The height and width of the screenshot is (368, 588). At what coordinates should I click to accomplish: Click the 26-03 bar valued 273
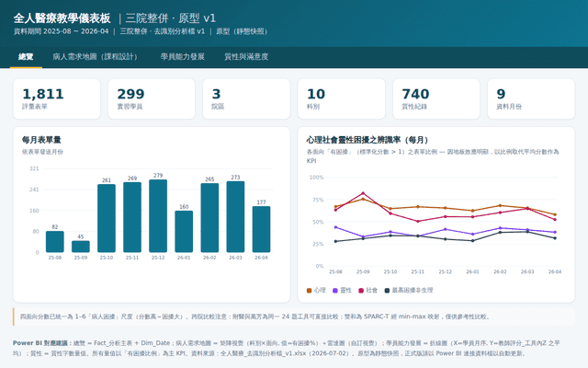235,217
